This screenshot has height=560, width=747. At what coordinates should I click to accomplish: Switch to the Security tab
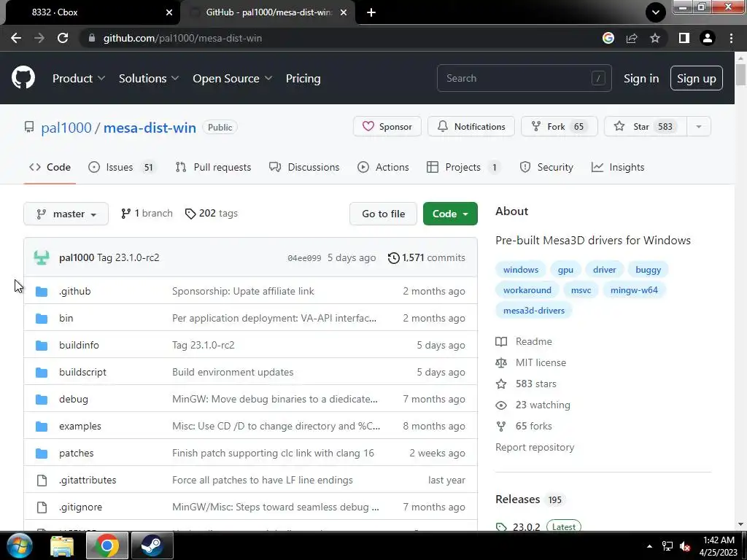coord(546,167)
